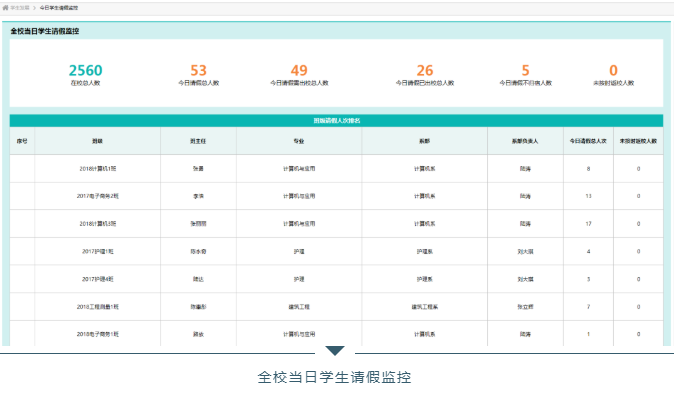Select the 2018工程测量1班 class cell
The image size is (676, 397).
click(x=97, y=306)
